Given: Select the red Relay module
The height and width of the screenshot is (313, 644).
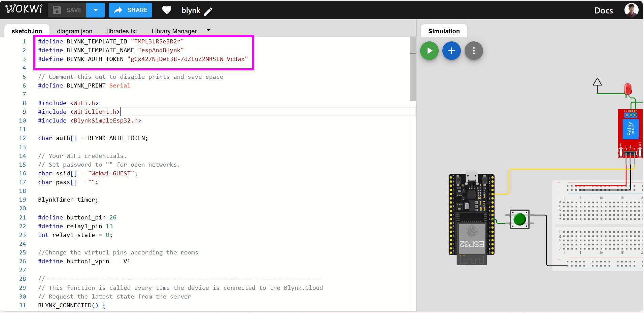Looking at the screenshot, I should [x=630, y=133].
